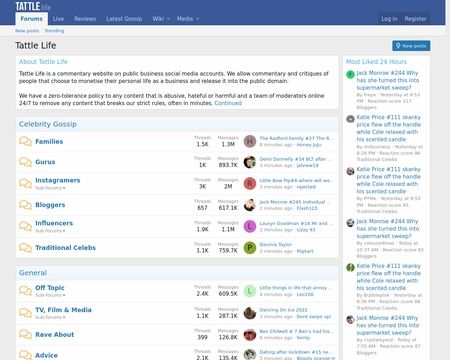Click the Bloggers forum chat bubble icon
Viewport: 450px width, 360px height.
coord(25,205)
